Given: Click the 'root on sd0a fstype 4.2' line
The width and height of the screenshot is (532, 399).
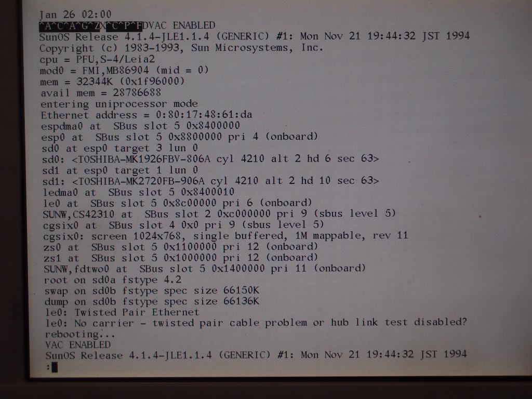Looking at the screenshot, I should 113,280.
